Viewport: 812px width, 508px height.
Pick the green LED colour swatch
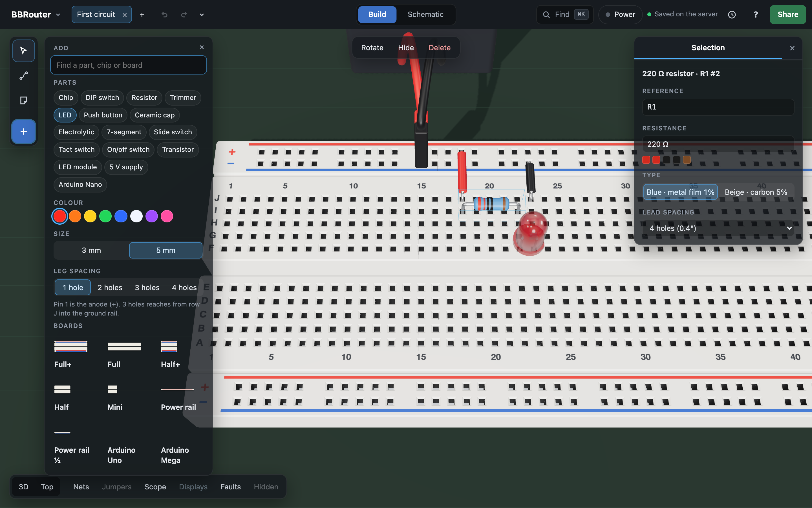tap(105, 216)
